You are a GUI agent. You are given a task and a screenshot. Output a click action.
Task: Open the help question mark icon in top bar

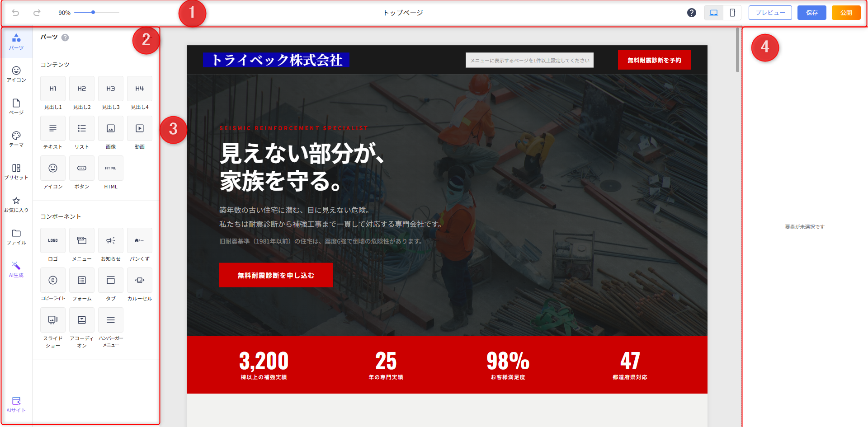tap(691, 13)
